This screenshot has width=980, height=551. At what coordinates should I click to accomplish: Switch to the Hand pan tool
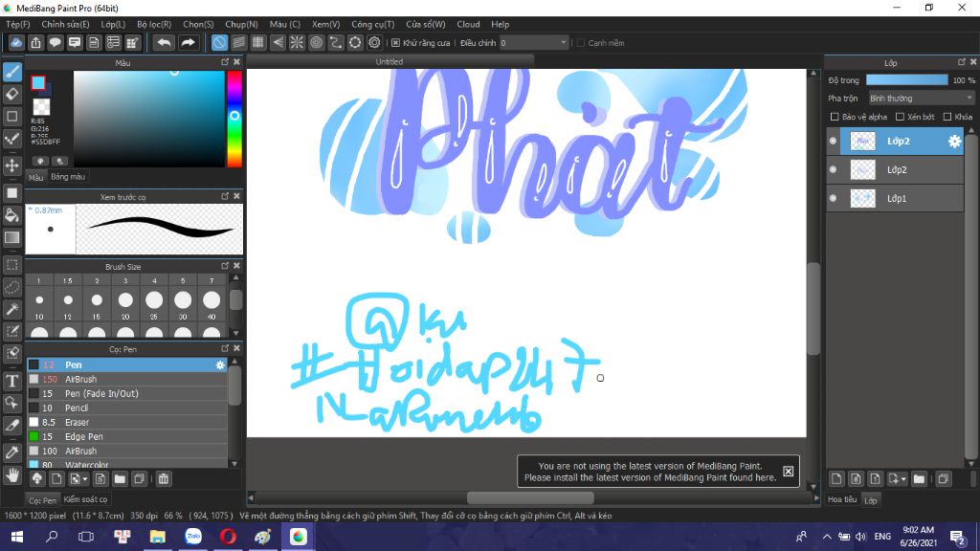coord(11,475)
